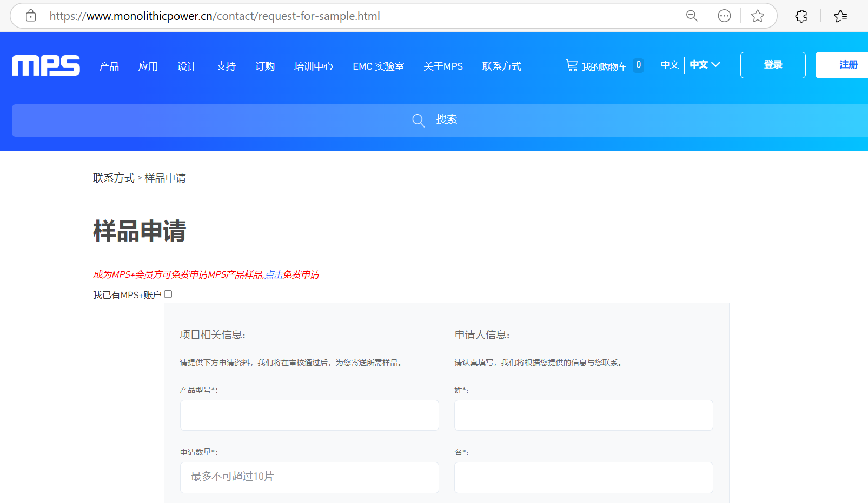This screenshot has height=503, width=868.
Task: Click the 样品申请 page heading
Action: click(x=140, y=231)
